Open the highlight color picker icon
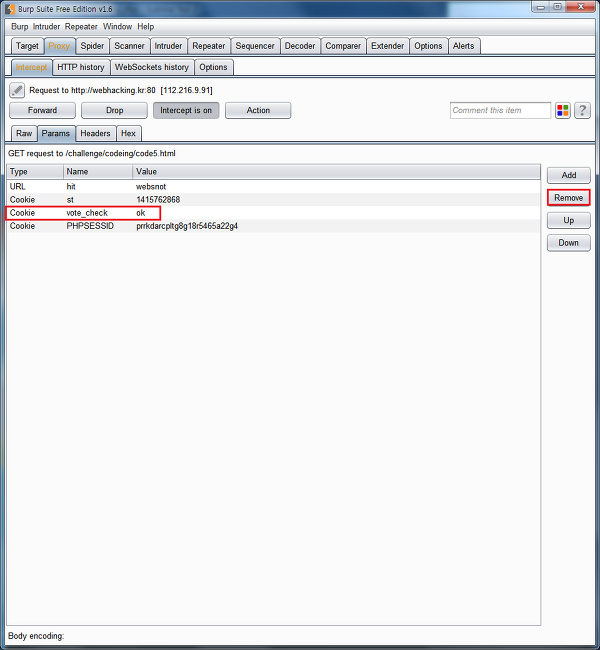The width and height of the screenshot is (600, 650). point(563,110)
